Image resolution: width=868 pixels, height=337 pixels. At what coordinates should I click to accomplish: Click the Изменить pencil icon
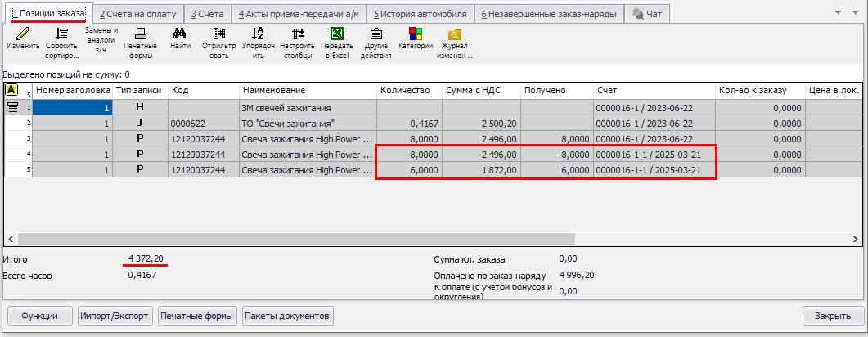23,34
